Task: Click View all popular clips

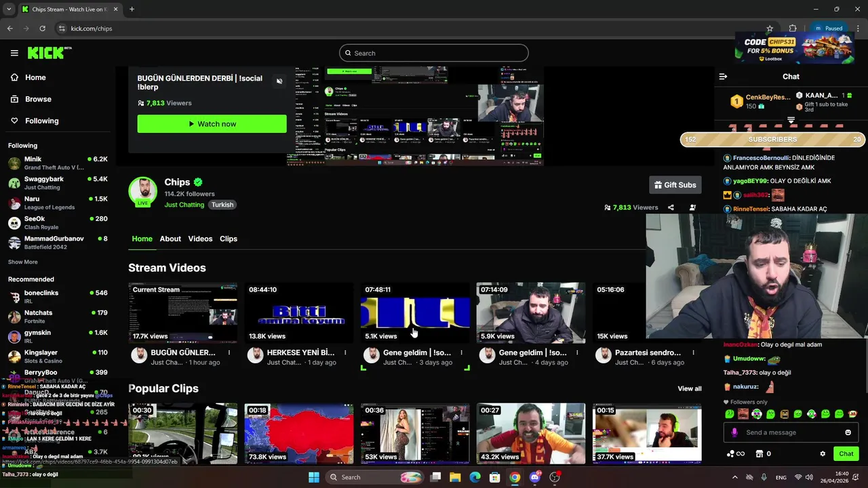Action: pyautogui.click(x=690, y=388)
